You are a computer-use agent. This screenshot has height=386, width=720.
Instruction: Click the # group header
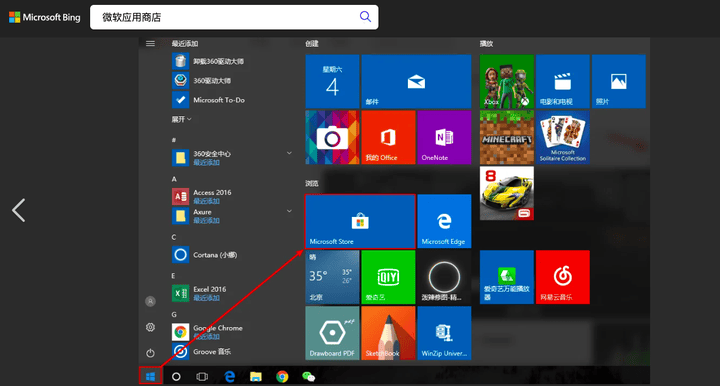174,140
